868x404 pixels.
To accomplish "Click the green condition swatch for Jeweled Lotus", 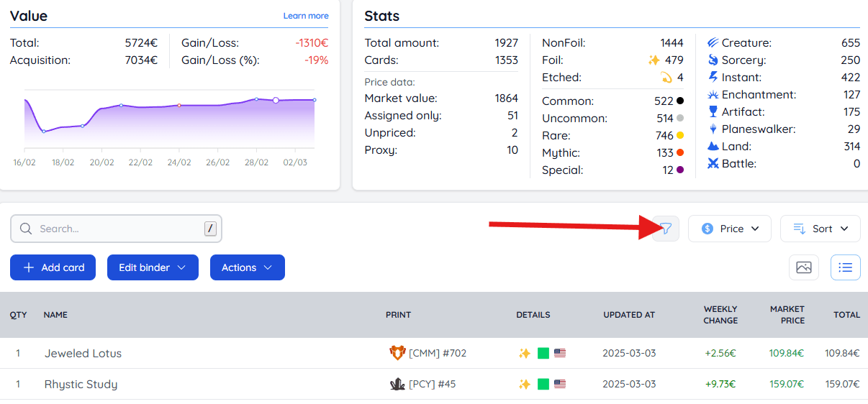I will 543,353.
